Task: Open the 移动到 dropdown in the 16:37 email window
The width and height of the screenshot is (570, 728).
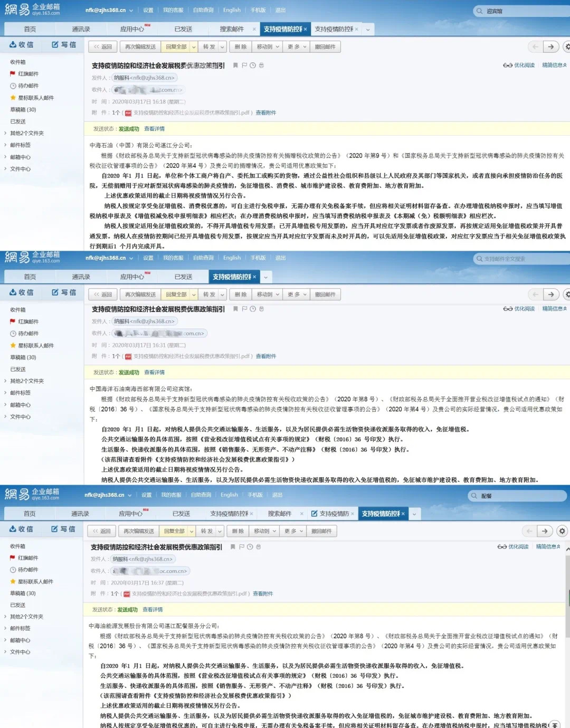Action: tap(265, 531)
